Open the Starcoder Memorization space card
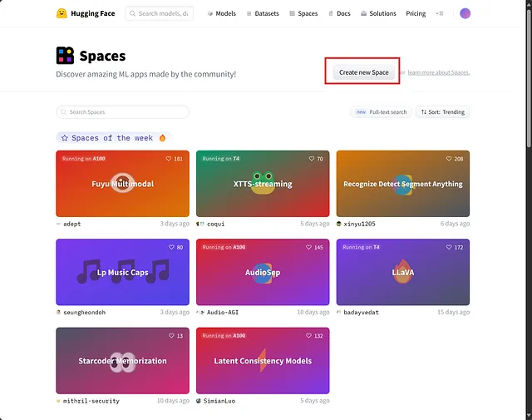The image size is (532, 420). point(122,361)
